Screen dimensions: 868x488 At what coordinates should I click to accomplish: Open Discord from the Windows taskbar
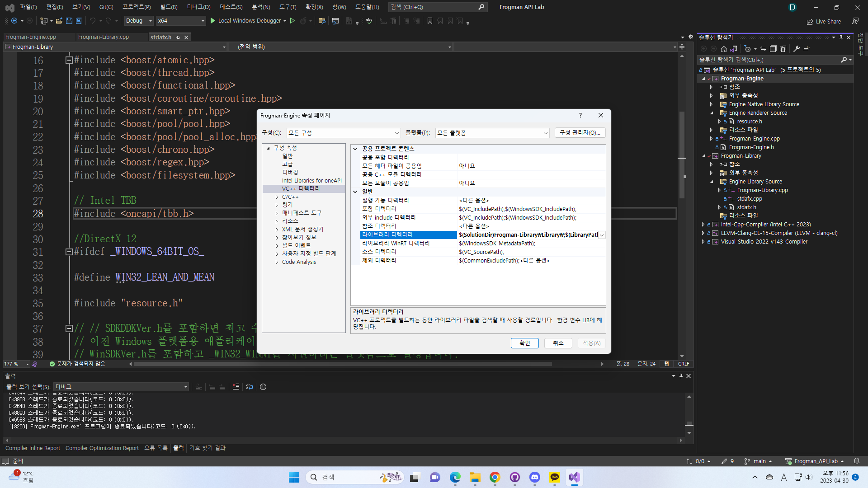coord(535,477)
